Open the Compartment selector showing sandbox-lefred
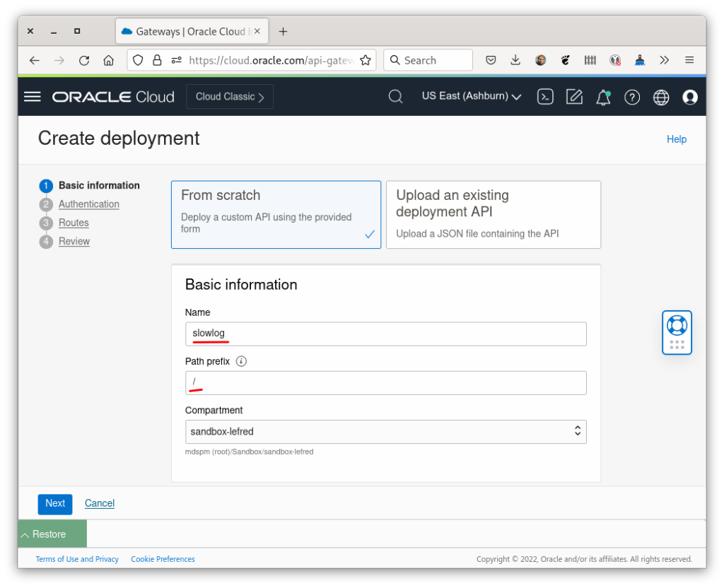724x588 pixels. (385, 431)
